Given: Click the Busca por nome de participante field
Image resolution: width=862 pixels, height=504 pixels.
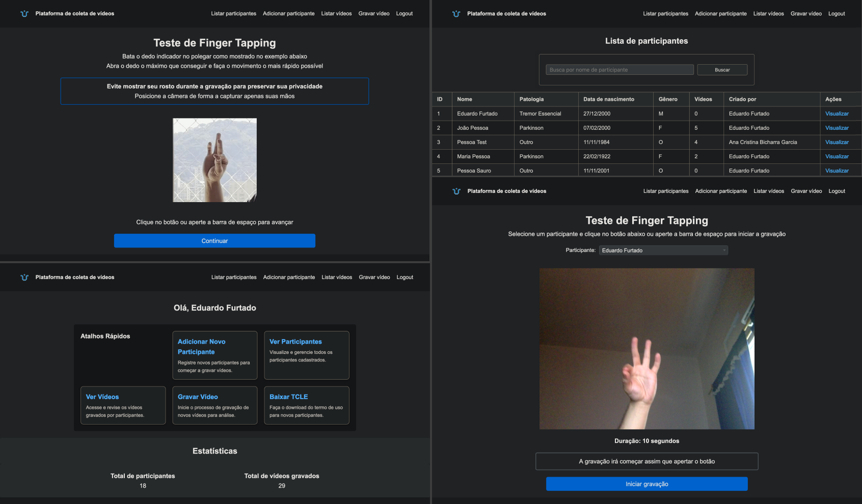Looking at the screenshot, I should point(620,70).
